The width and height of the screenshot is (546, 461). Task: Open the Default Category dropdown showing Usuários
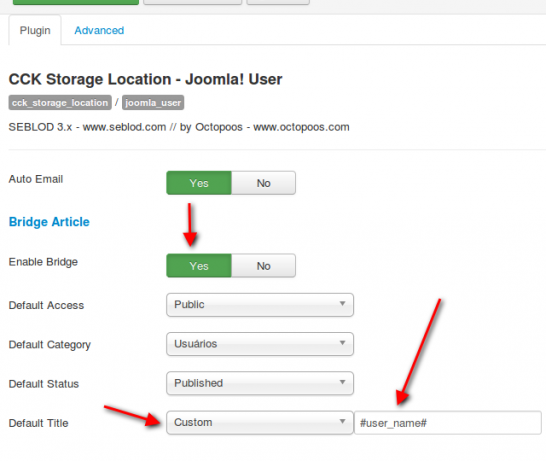(260, 344)
